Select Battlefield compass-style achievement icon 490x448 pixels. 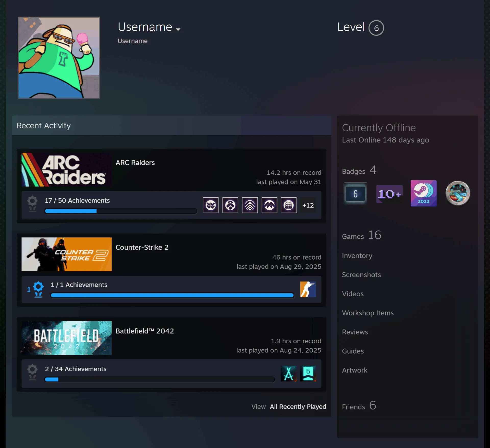[x=289, y=373]
